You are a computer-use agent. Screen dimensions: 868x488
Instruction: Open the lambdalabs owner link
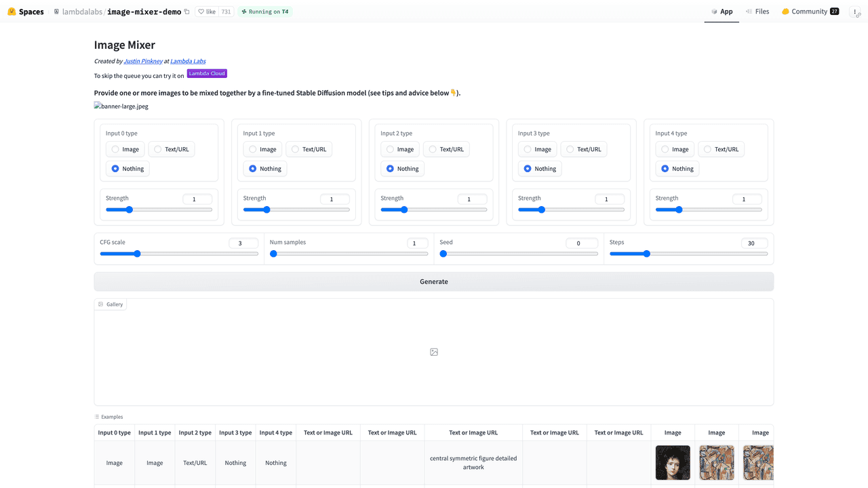click(83, 12)
